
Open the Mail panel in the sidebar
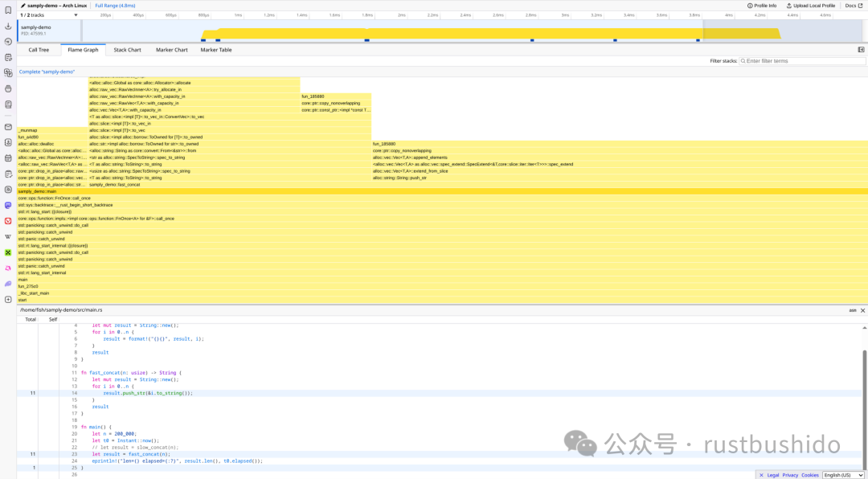(x=8, y=127)
